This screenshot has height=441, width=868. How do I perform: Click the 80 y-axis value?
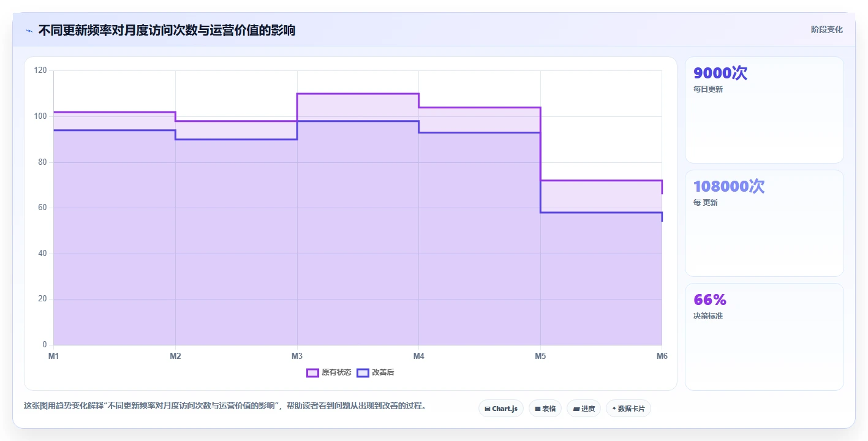click(42, 162)
